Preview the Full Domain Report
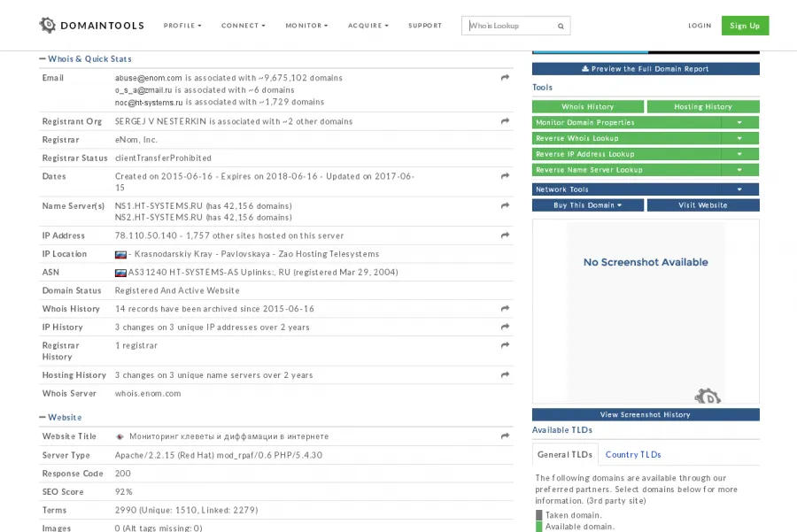 646,69
